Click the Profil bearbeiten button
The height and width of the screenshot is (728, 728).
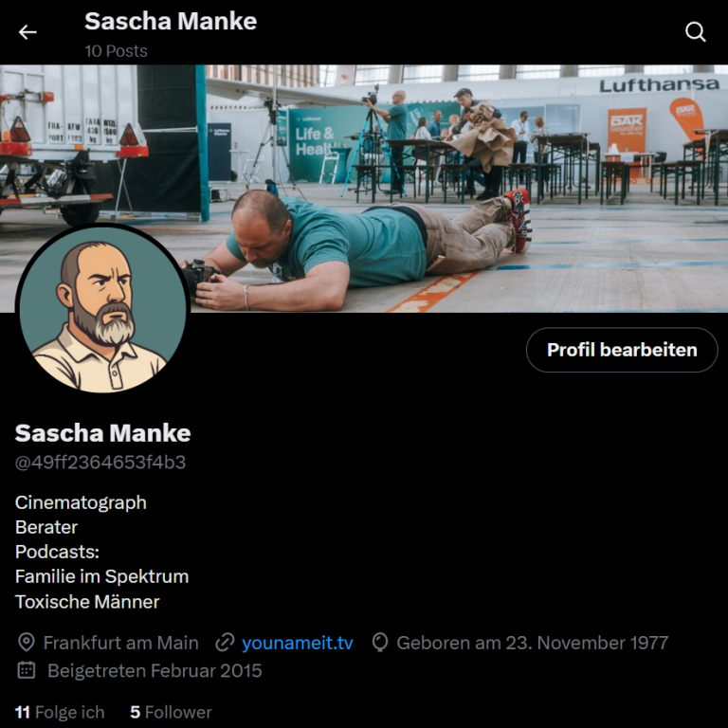[x=622, y=350]
